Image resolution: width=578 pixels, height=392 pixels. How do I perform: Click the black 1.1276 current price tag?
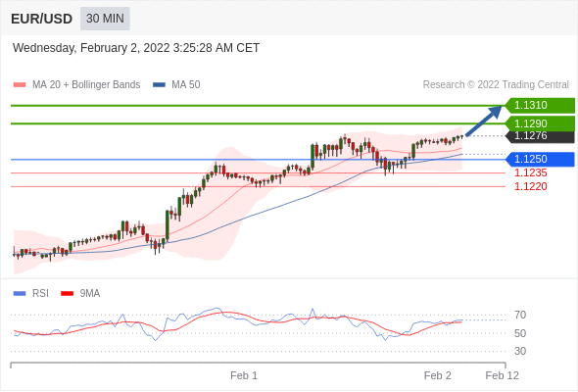[540, 136]
